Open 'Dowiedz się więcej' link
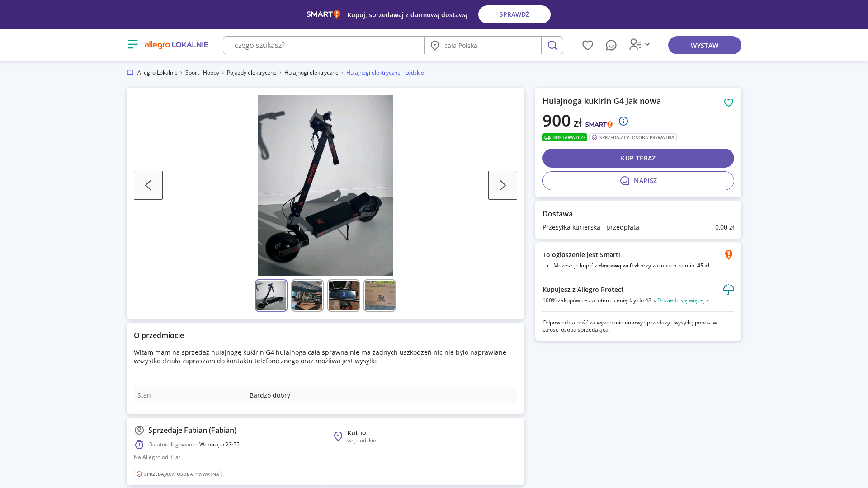The width and height of the screenshot is (868, 488). tap(683, 300)
